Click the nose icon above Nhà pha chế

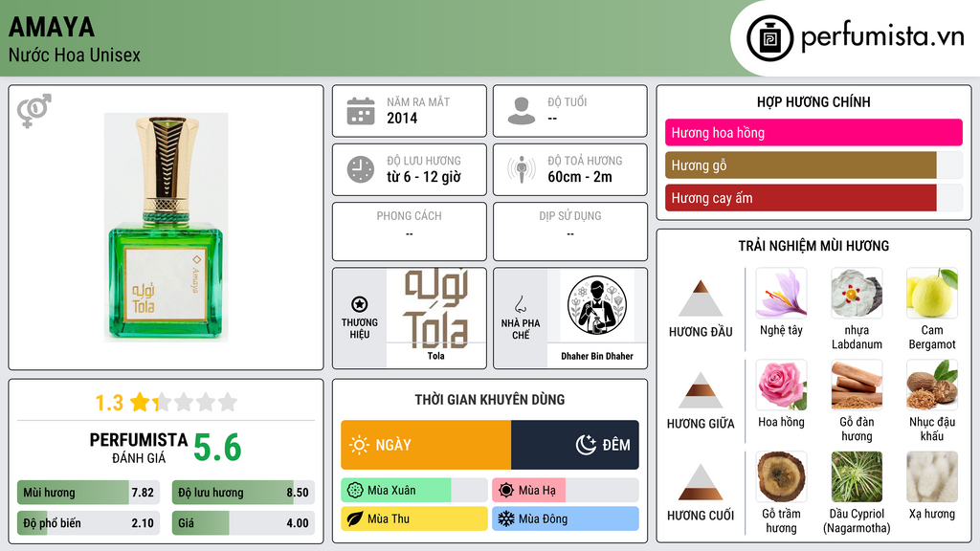520,304
